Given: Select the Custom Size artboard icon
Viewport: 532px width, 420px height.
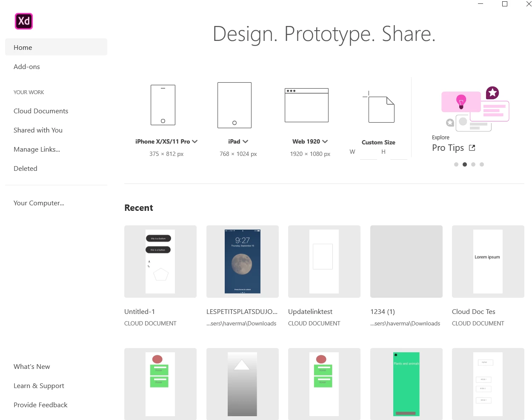Looking at the screenshot, I should point(379,107).
